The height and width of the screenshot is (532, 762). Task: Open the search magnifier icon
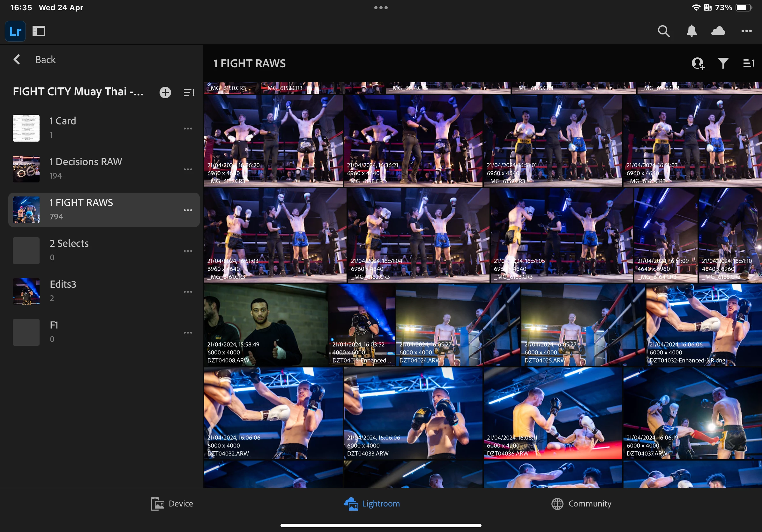click(663, 31)
